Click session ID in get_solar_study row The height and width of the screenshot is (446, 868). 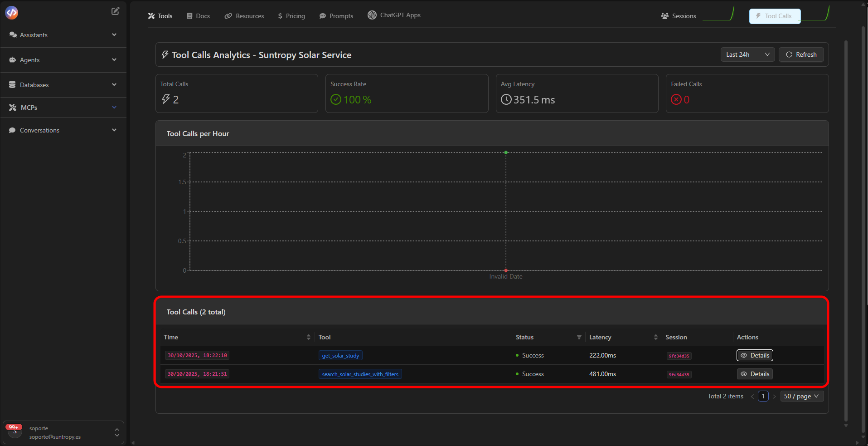click(679, 356)
